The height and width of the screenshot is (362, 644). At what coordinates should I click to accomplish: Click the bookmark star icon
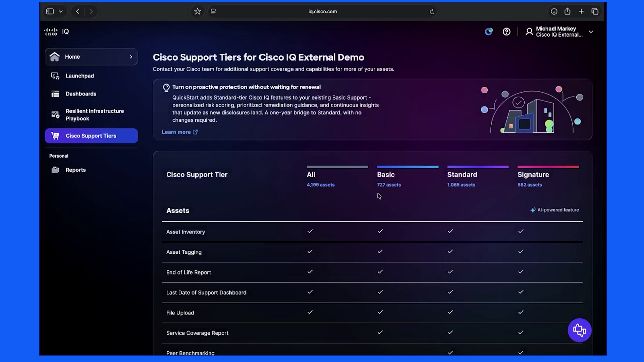click(x=198, y=11)
